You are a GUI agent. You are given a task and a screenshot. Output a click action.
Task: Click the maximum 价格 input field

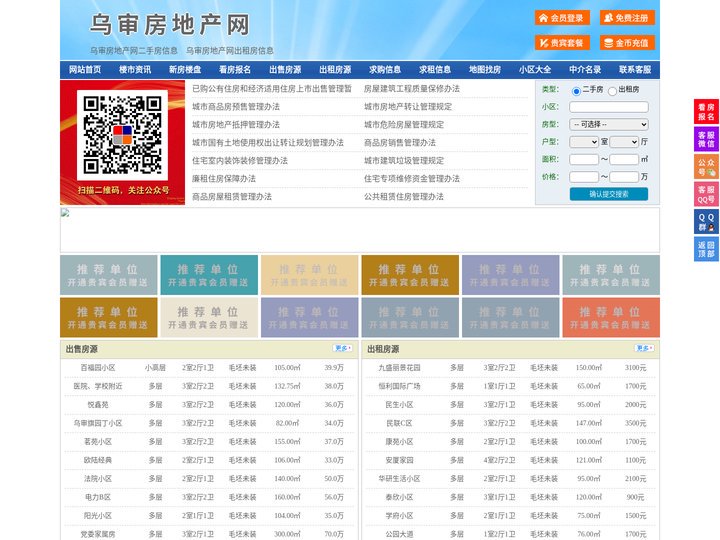(x=624, y=177)
